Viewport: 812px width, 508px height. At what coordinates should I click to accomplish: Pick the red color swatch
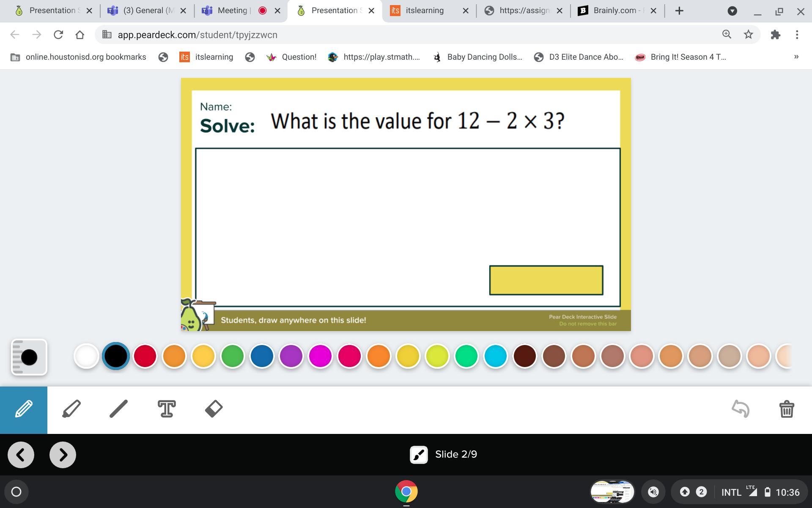point(145,356)
